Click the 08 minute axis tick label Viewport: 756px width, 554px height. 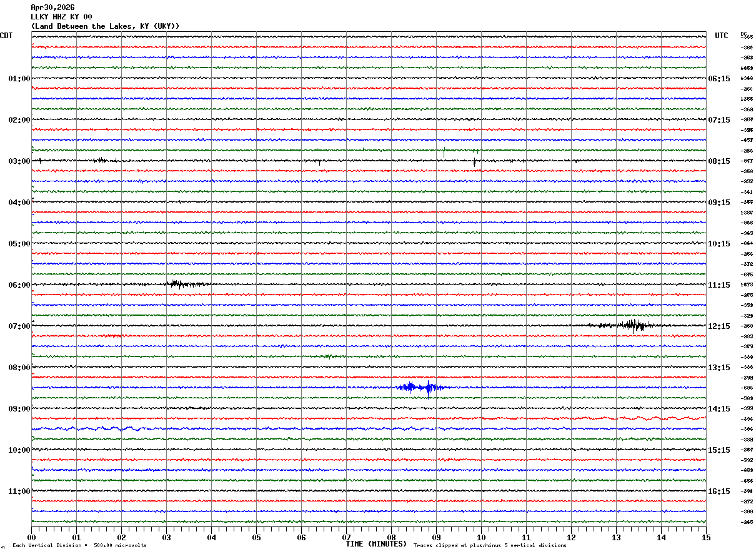392,538
